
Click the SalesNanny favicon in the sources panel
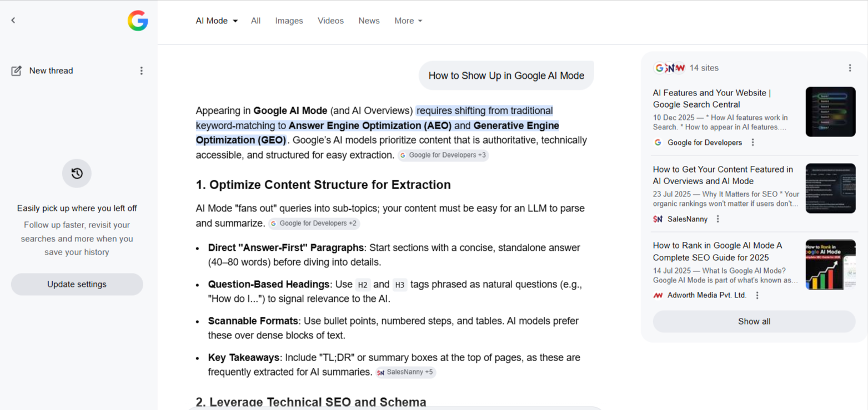click(x=658, y=219)
